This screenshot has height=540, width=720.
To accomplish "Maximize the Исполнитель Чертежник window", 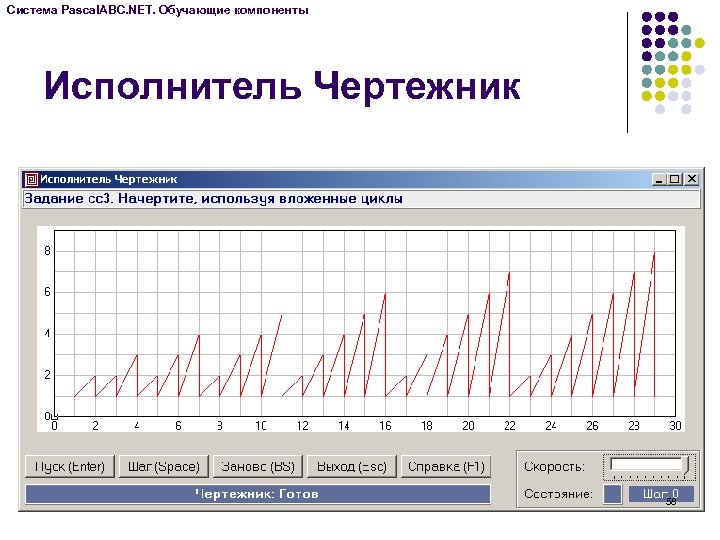I will click(x=675, y=180).
